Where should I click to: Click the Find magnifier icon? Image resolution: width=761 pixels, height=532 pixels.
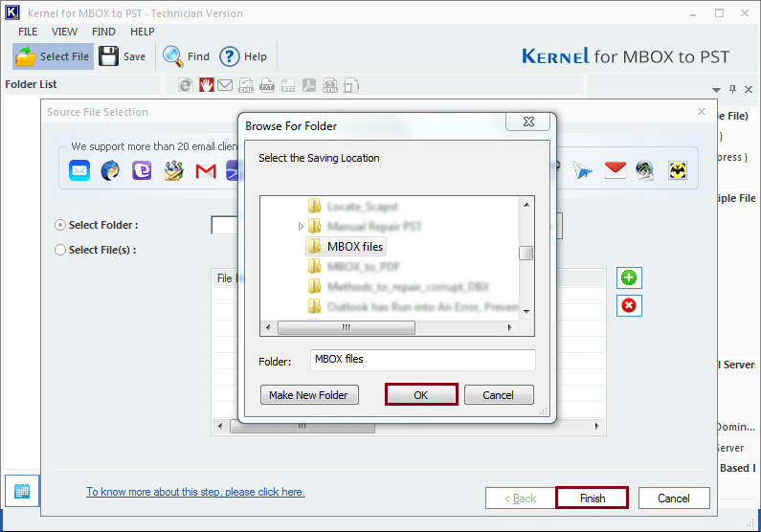point(172,56)
